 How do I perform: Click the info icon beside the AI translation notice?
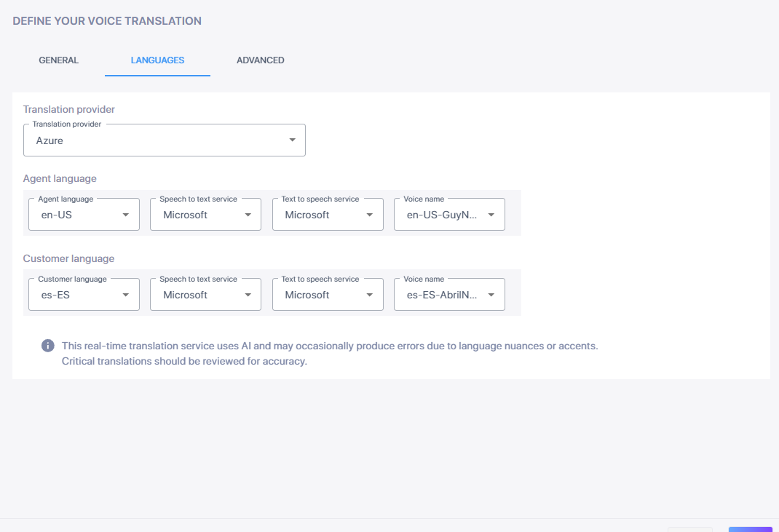click(x=48, y=346)
